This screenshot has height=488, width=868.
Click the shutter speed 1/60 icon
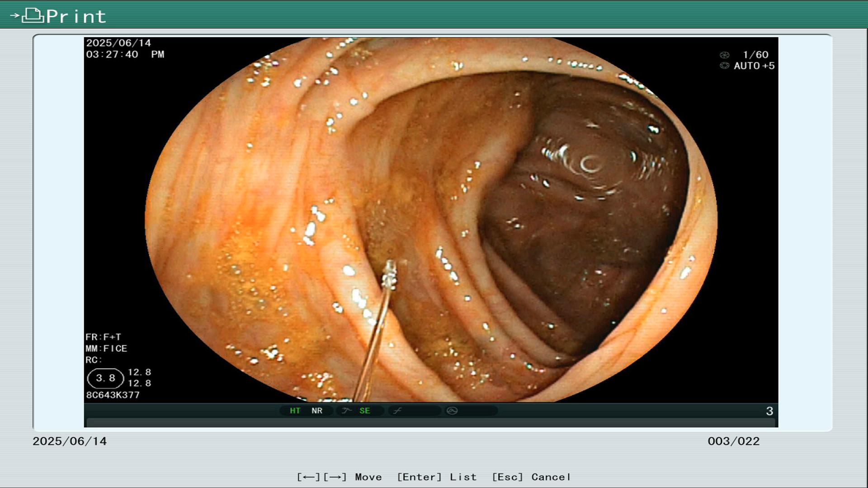click(x=724, y=55)
